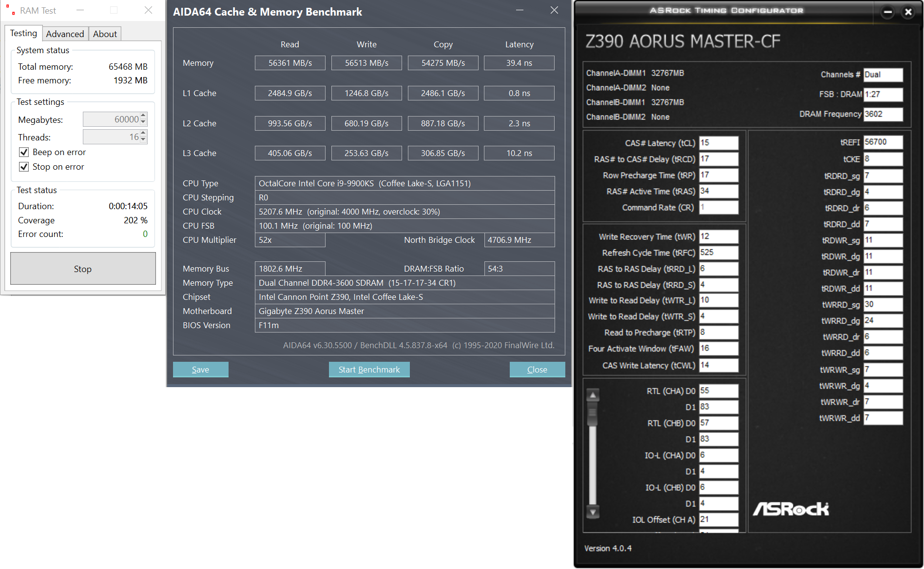The width and height of the screenshot is (924, 569).
Task: Click the DRAM Frequency value field
Action: coord(883,114)
